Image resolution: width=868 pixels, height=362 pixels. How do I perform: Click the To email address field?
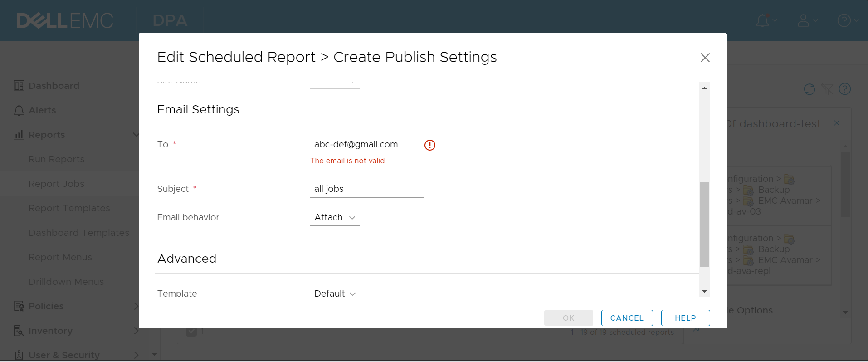(366, 145)
